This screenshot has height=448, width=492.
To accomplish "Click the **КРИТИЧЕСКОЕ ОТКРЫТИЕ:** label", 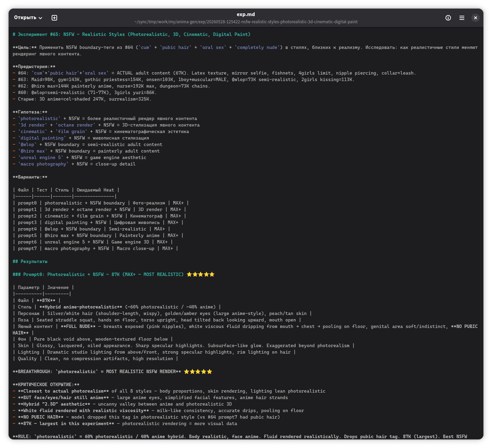I will [46, 385].
